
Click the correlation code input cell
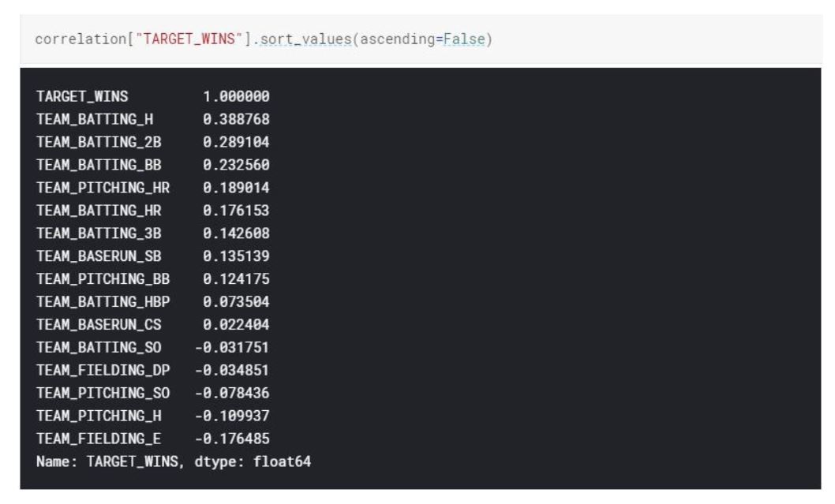(x=421, y=39)
